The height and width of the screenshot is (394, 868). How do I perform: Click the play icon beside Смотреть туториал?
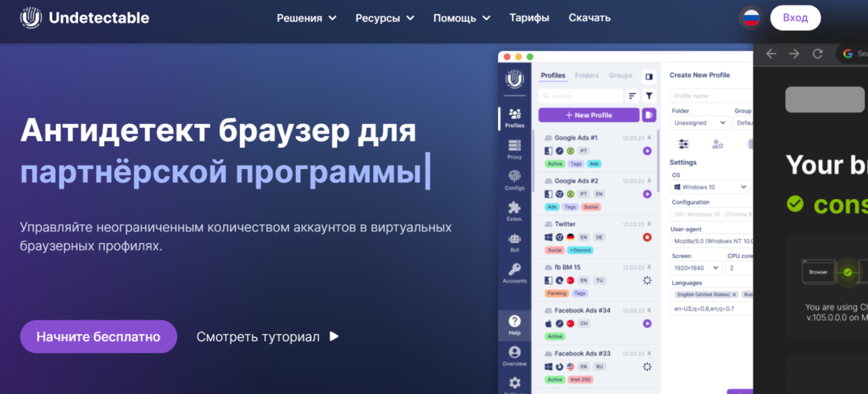[334, 336]
